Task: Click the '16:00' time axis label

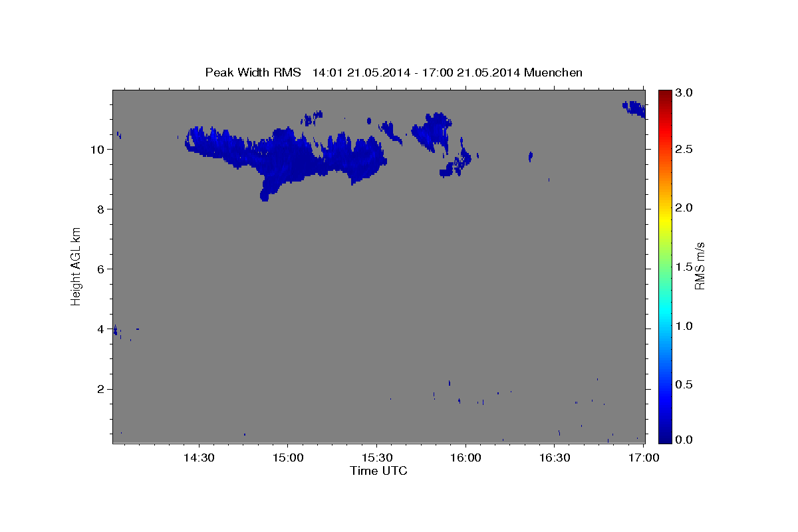Action: coord(465,458)
